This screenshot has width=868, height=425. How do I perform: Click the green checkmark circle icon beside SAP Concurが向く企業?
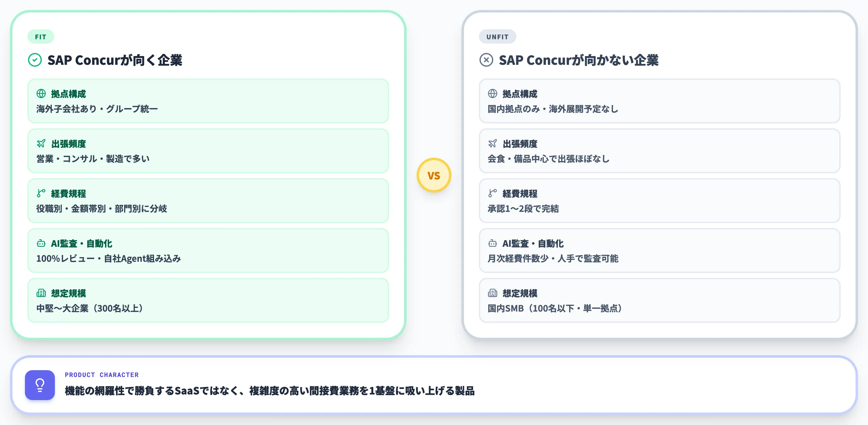point(35,60)
